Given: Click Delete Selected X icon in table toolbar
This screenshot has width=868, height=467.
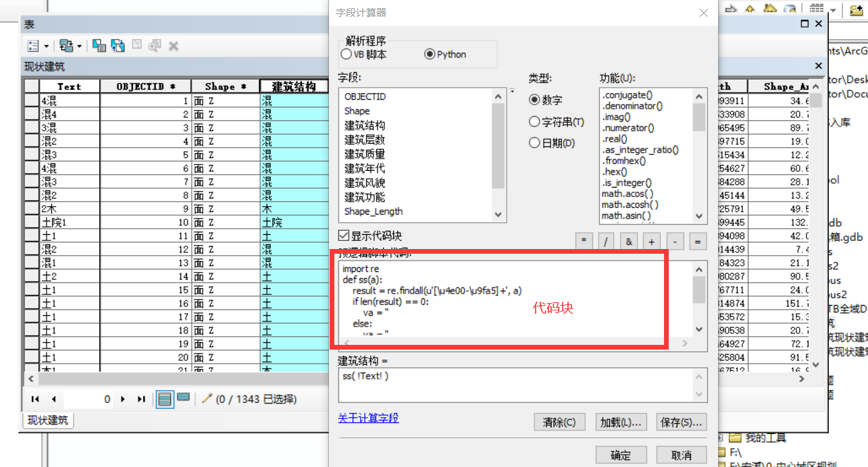Looking at the screenshot, I should coord(173,46).
